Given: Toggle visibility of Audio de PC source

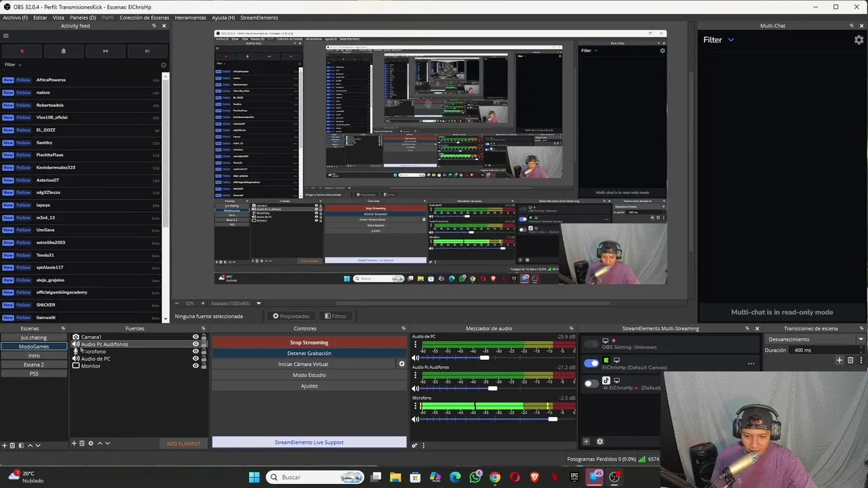Looking at the screenshot, I should [x=195, y=359].
